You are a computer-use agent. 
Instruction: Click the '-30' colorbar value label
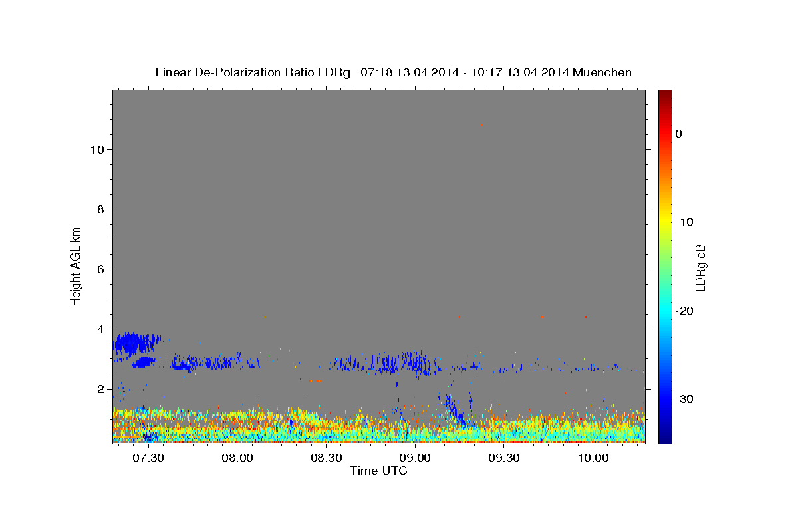pos(684,399)
